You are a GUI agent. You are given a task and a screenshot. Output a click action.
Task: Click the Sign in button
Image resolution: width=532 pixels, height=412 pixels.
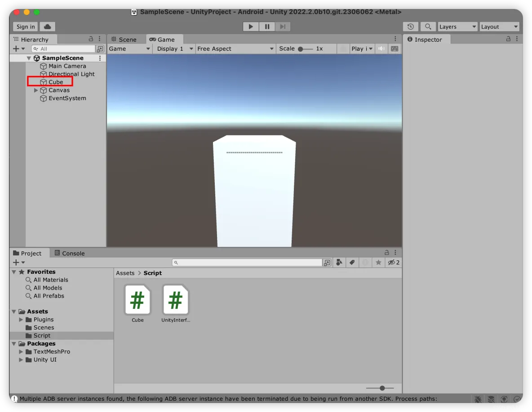click(26, 26)
